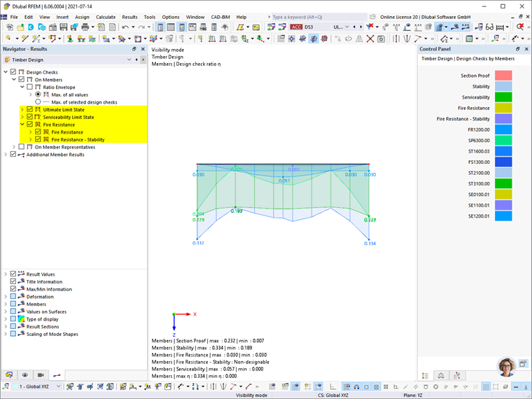Click the Section Proof red color swatch

point(503,76)
